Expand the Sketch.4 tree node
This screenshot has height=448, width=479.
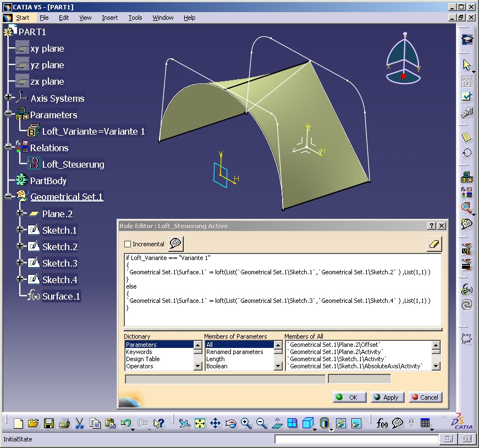coord(20,279)
